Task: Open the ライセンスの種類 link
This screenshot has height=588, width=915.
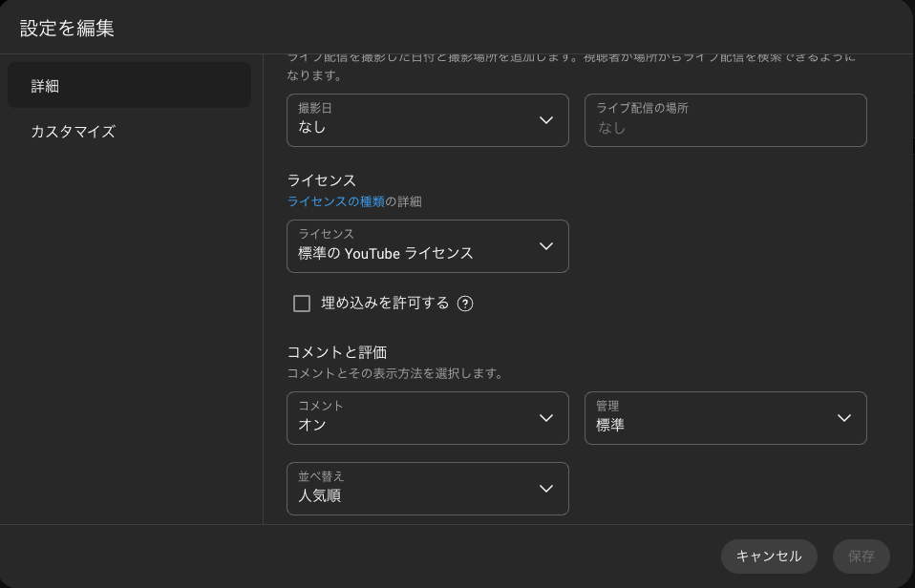Action: (335, 201)
